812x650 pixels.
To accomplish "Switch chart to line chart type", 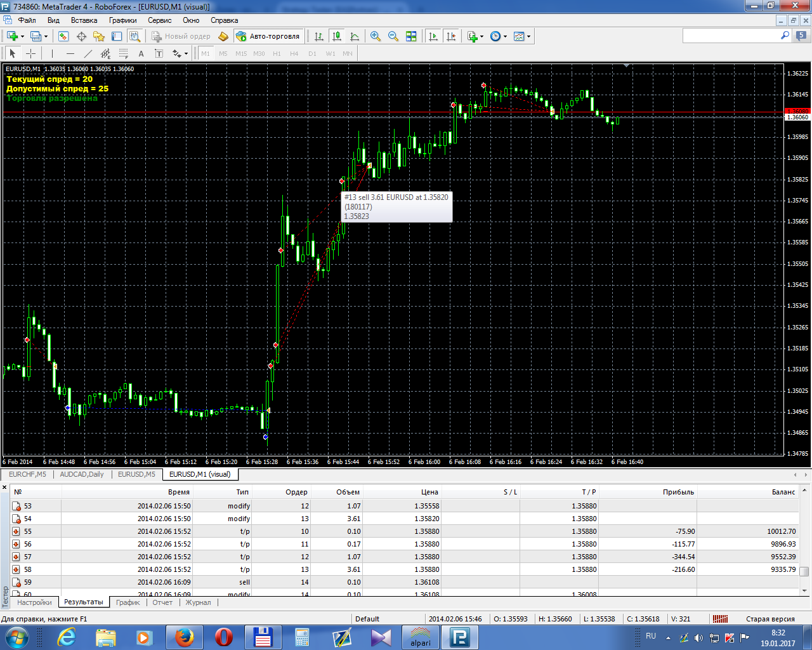I will click(x=355, y=36).
